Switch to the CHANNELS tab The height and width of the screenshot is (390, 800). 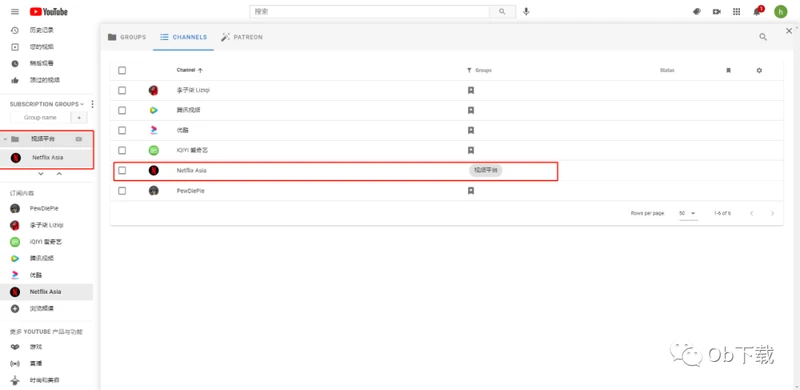tap(184, 37)
